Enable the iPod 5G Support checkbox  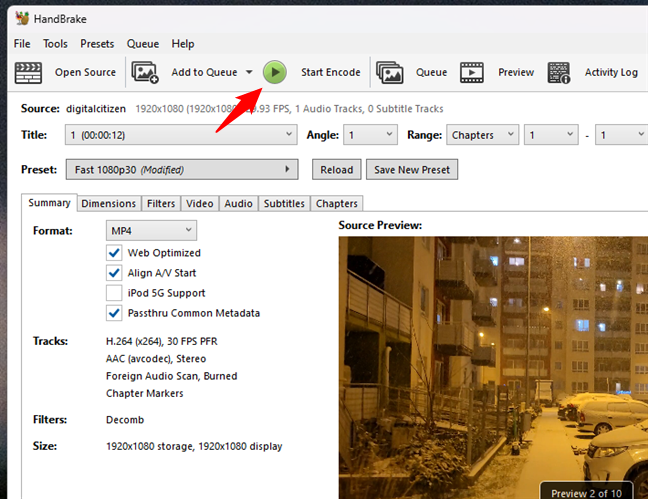(x=114, y=293)
